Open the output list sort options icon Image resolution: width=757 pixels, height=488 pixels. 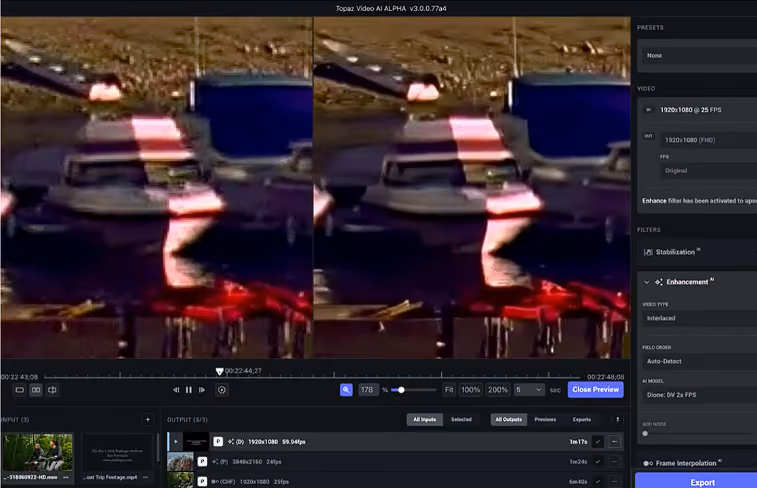[x=617, y=419]
